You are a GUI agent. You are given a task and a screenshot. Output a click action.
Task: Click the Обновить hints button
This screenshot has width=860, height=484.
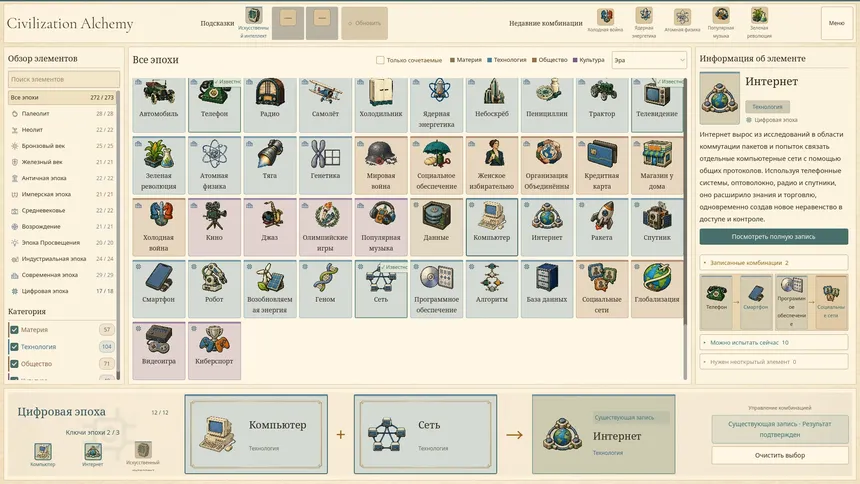point(364,23)
